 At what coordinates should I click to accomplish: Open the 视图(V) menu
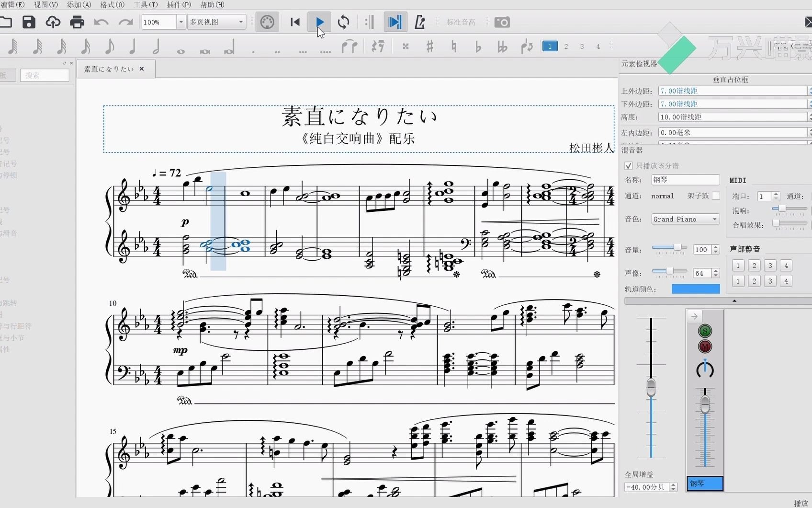click(45, 5)
